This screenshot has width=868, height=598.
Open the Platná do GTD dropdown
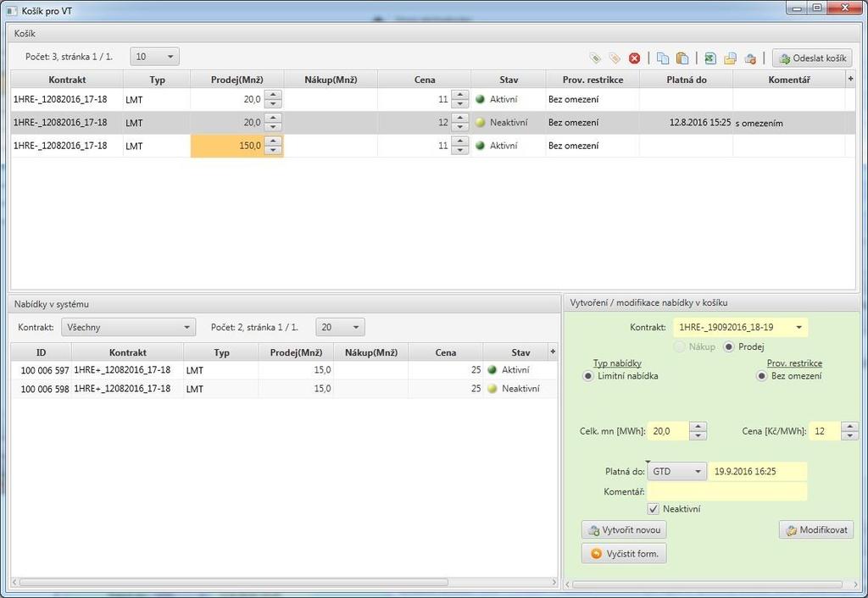point(677,472)
